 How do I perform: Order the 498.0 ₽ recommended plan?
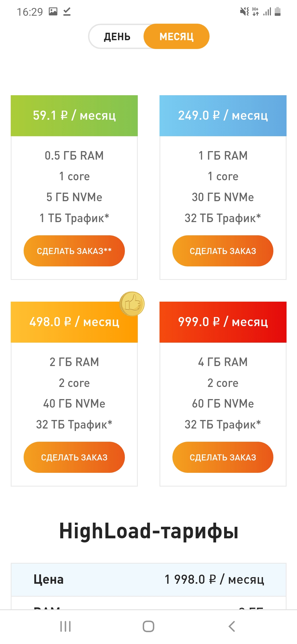pyautogui.click(x=74, y=457)
